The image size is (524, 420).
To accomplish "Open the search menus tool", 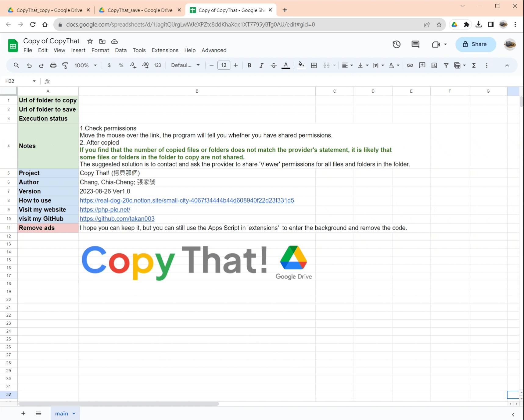I will tap(16, 65).
